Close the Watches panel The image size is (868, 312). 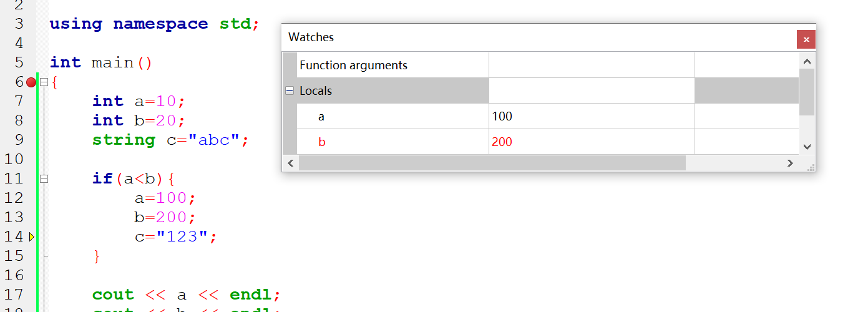click(x=806, y=39)
